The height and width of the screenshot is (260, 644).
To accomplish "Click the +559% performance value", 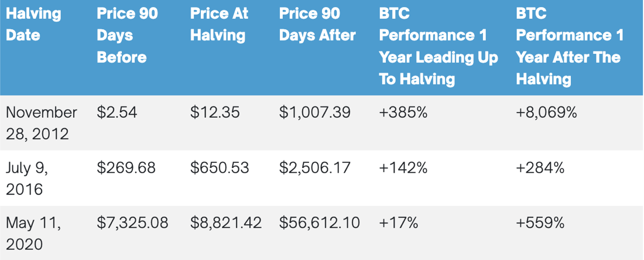I will tap(540, 223).
